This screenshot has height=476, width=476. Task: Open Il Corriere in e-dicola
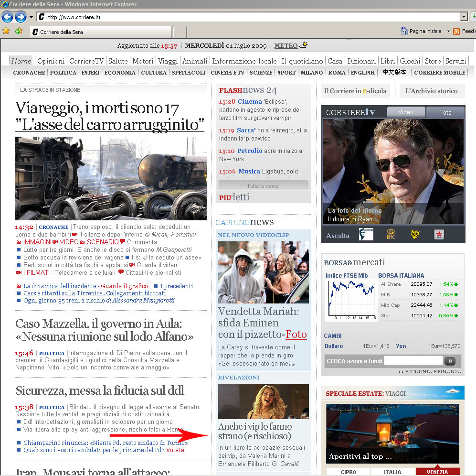(x=355, y=91)
